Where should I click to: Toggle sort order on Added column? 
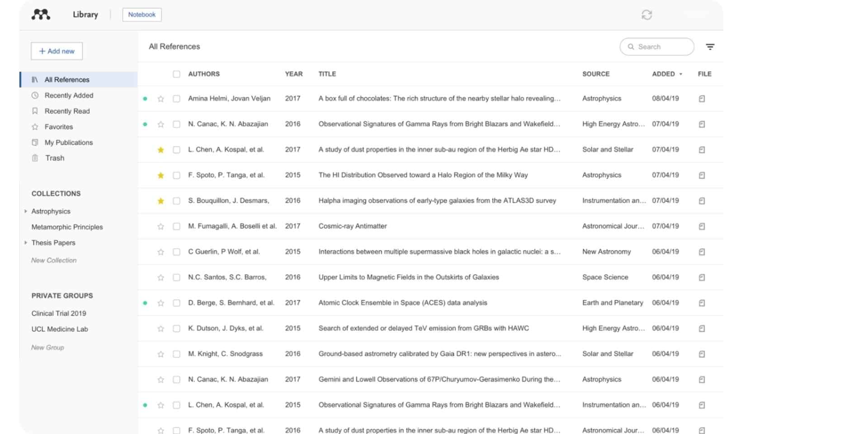pyautogui.click(x=667, y=74)
